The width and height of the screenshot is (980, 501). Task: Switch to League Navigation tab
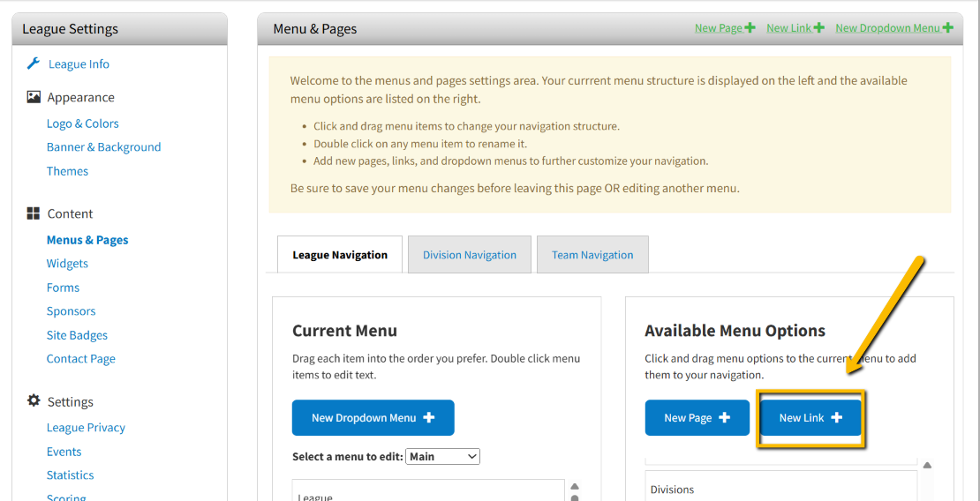pos(340,255)
